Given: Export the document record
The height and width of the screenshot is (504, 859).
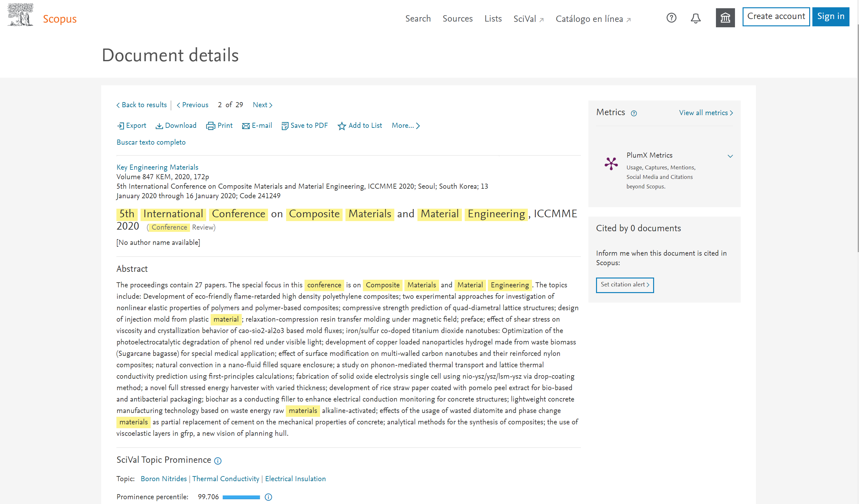Looking at the screenshot, I should [x=131, y=126].
